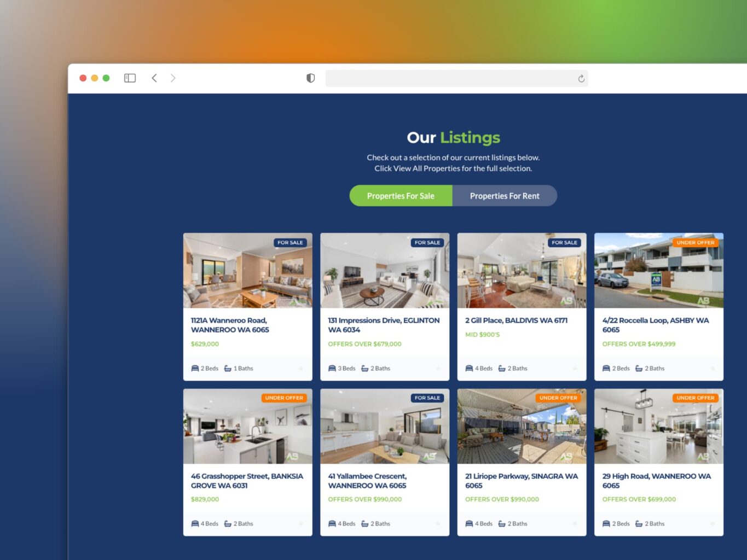Reload the page with the refresh icon
The image size is (747, 560).
581,79
